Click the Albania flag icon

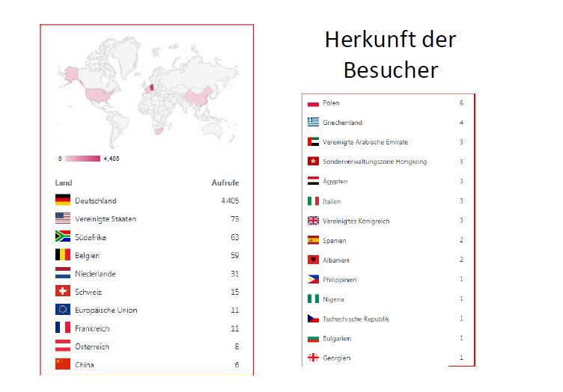click(x=313, y=260)
